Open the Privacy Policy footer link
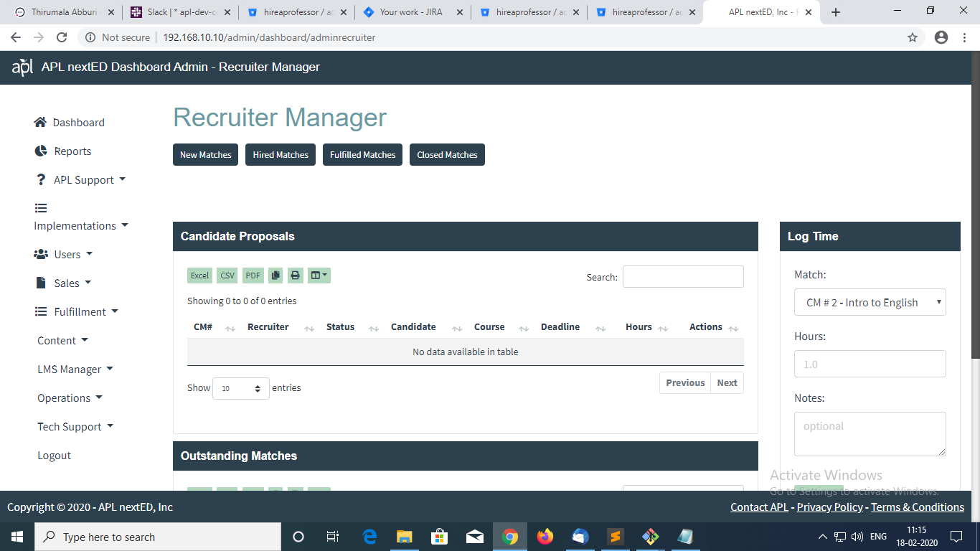980x551 pixels. point(829,507)
